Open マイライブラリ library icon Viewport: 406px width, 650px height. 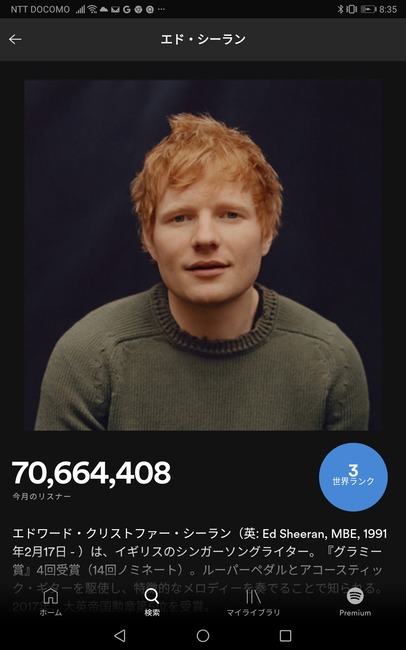(253, 596)
